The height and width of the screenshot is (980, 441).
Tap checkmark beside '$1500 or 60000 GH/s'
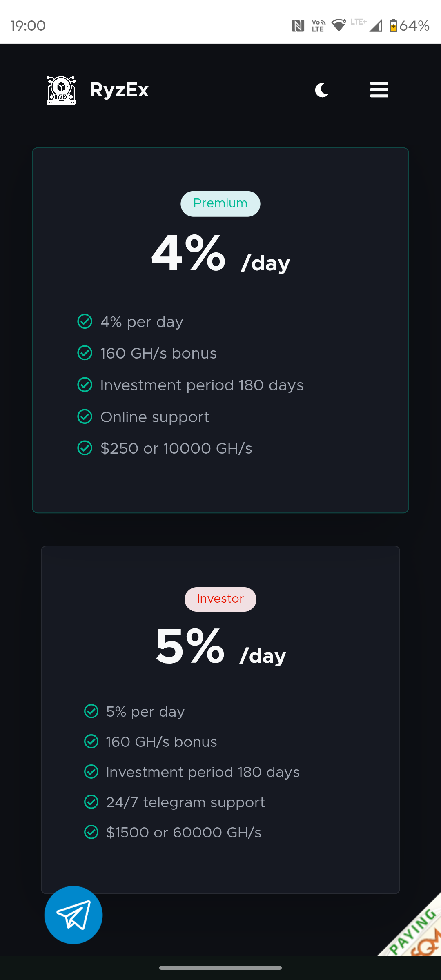pos(91,832)
